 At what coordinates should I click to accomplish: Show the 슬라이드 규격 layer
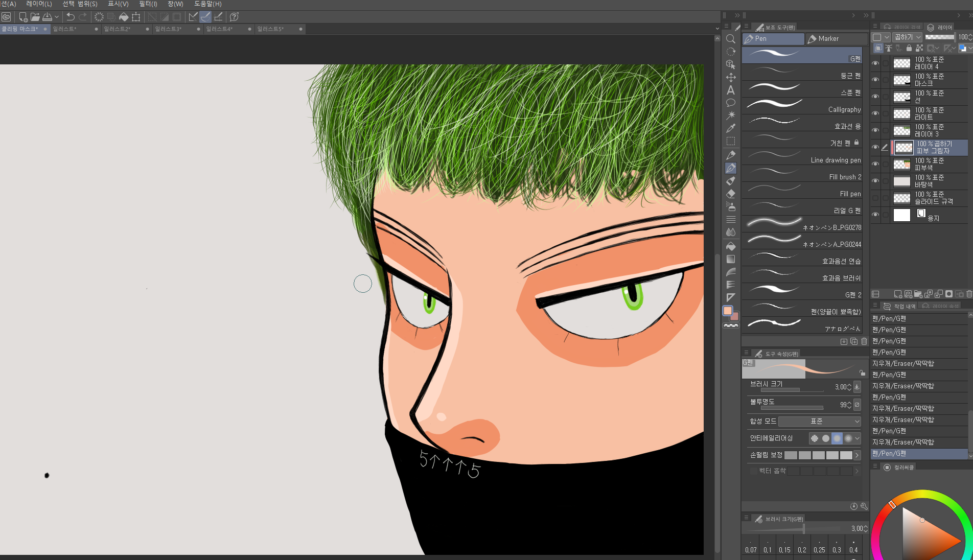(875, 198)
